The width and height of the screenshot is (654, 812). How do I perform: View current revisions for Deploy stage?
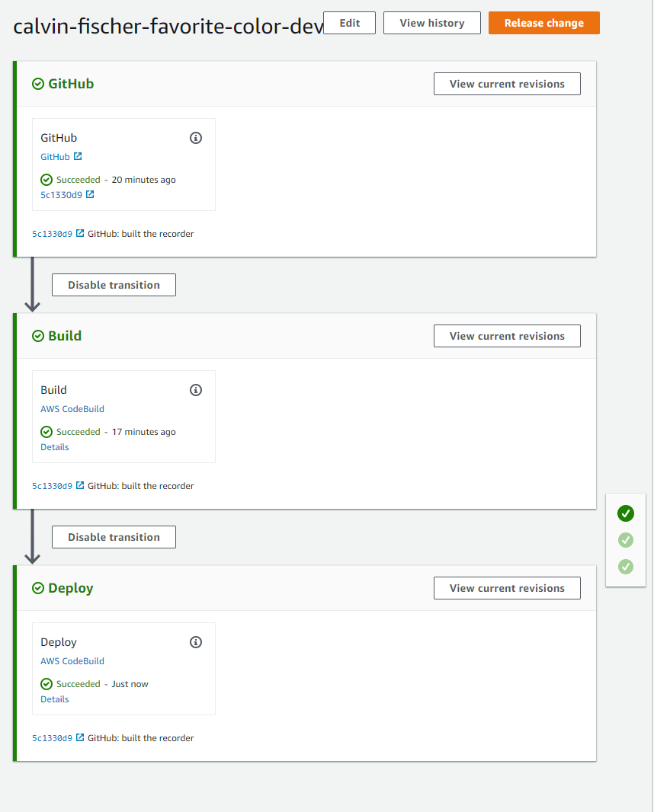coord(507,588)
